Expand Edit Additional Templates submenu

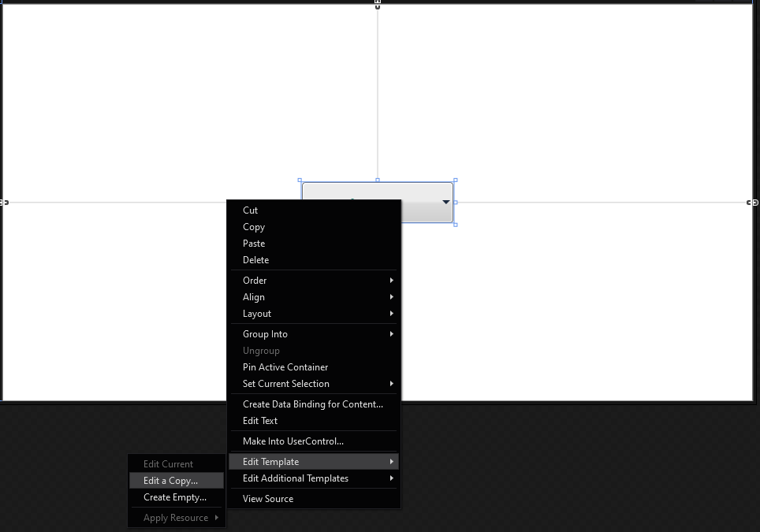(392, 478)
